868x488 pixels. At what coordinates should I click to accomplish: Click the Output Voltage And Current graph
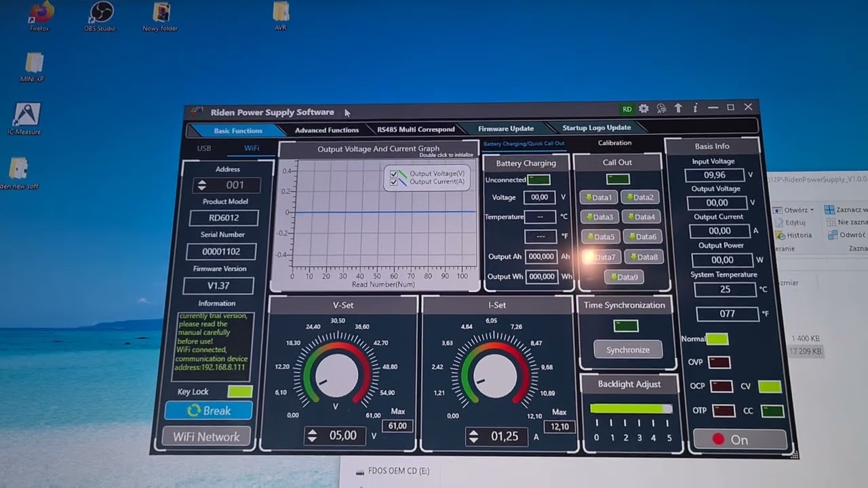point(384,215)
